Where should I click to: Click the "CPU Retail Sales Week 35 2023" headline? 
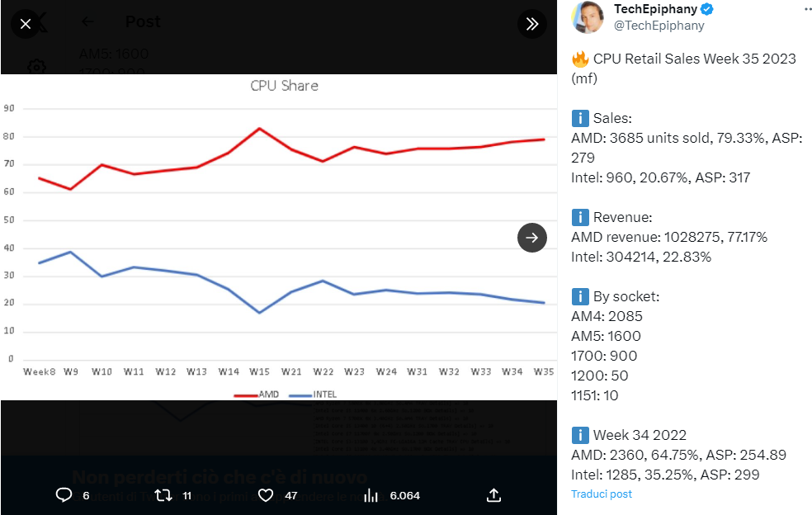point(695,59)
